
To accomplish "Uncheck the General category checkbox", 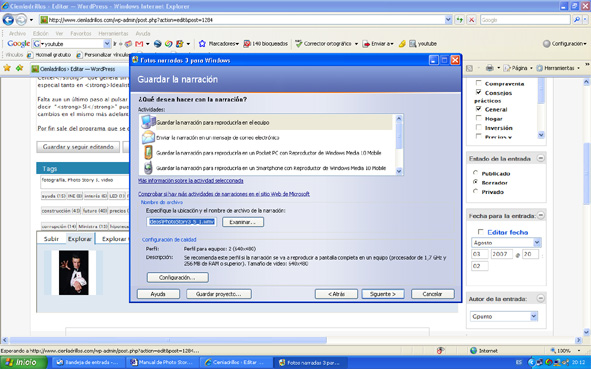I will point(479,109).
